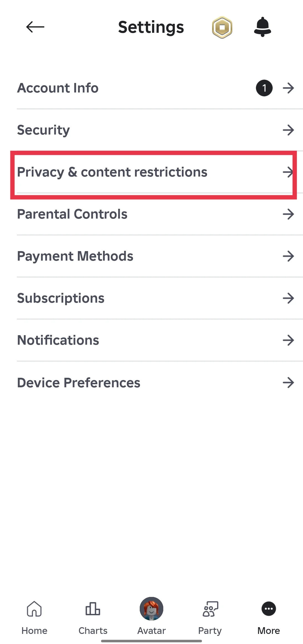
Task: Go to Notifications settings
Action: pos(58,340)
